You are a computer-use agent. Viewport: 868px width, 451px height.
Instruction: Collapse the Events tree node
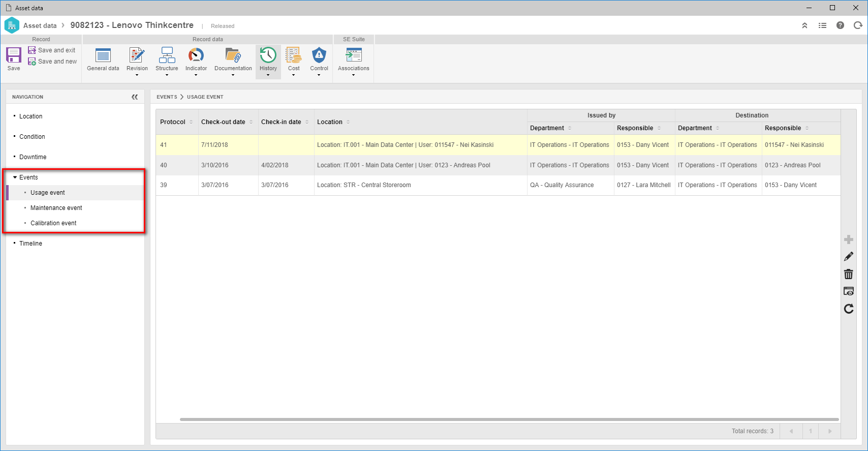[x=15, y=177]
